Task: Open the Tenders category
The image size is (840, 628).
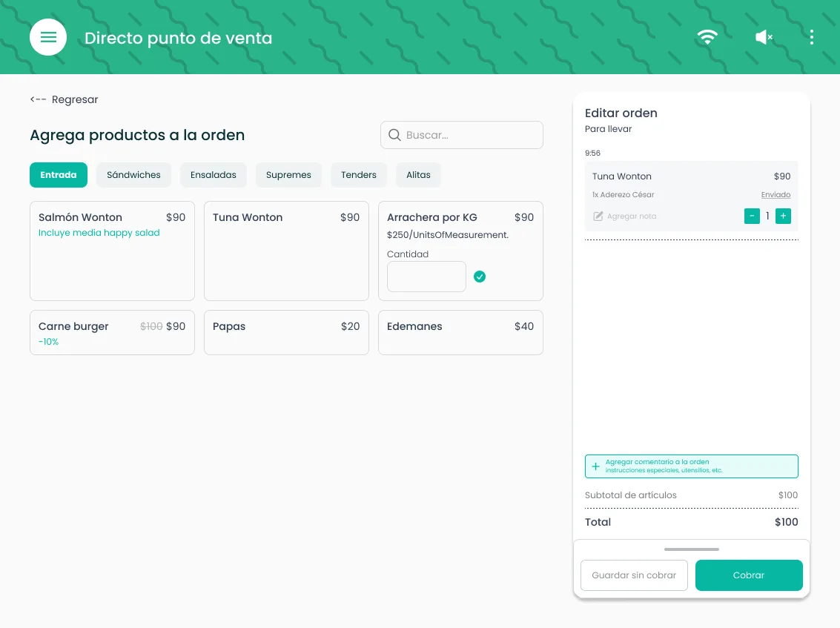Action: click(358, 175)
